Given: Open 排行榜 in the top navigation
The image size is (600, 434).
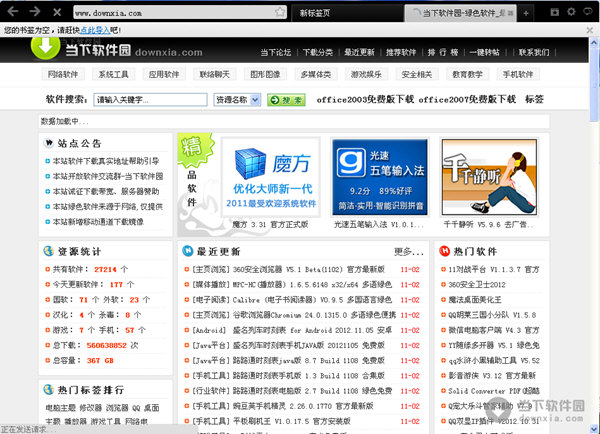Looking at the screenshot, I should tap(443, 52).
